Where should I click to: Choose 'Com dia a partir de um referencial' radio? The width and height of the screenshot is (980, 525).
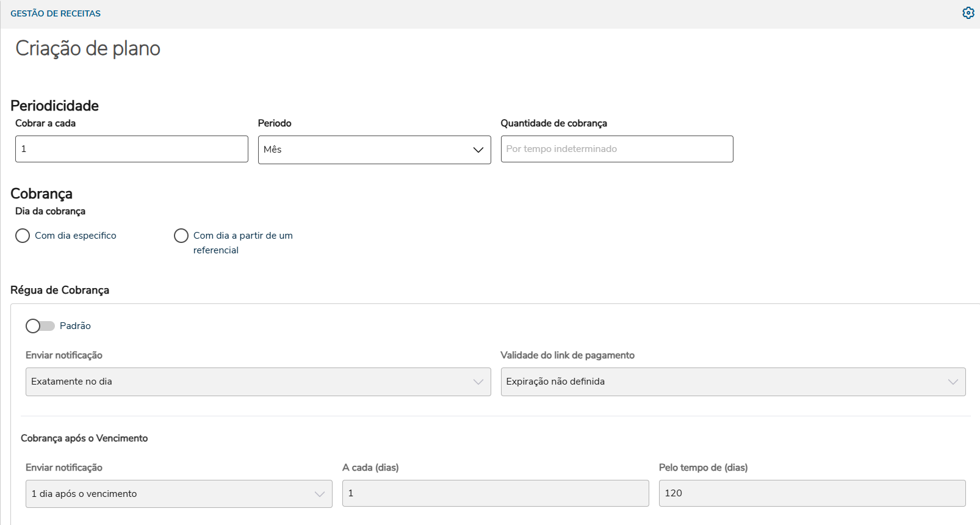click(181, 236)
